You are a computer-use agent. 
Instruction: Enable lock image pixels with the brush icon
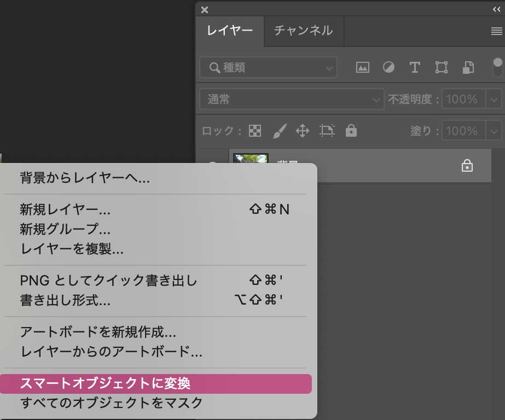click(280, 131)
